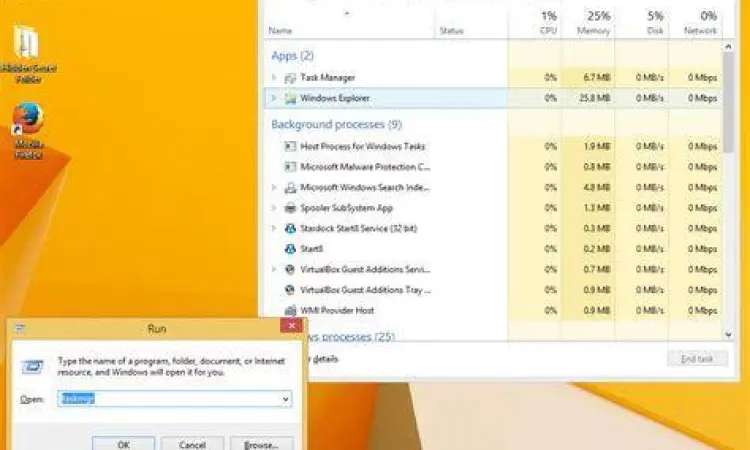750x450 pixels.
Task: Click the Start8 process icon
Action: (x=290, y=249)
